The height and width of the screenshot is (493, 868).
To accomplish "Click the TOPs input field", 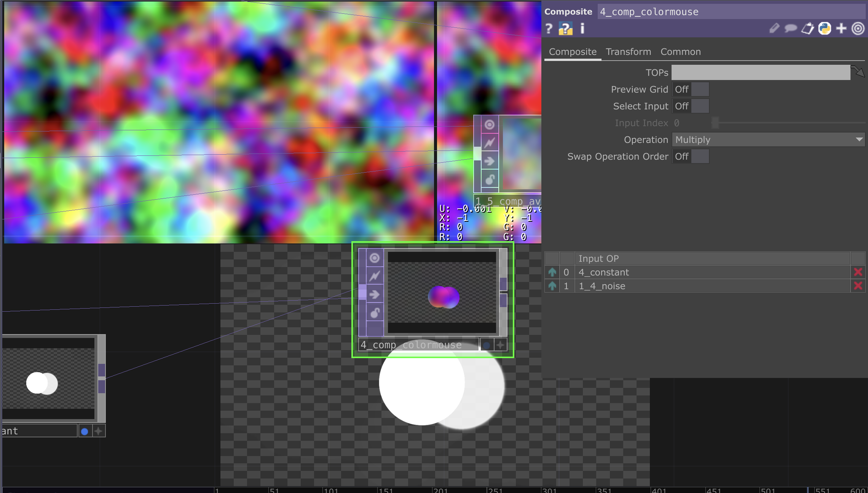I will click(760, 72).
